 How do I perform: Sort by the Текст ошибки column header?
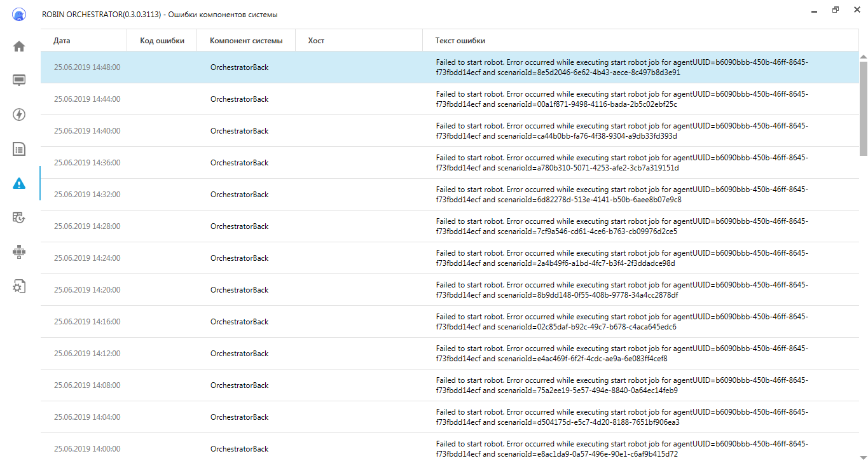coord(640,41)
